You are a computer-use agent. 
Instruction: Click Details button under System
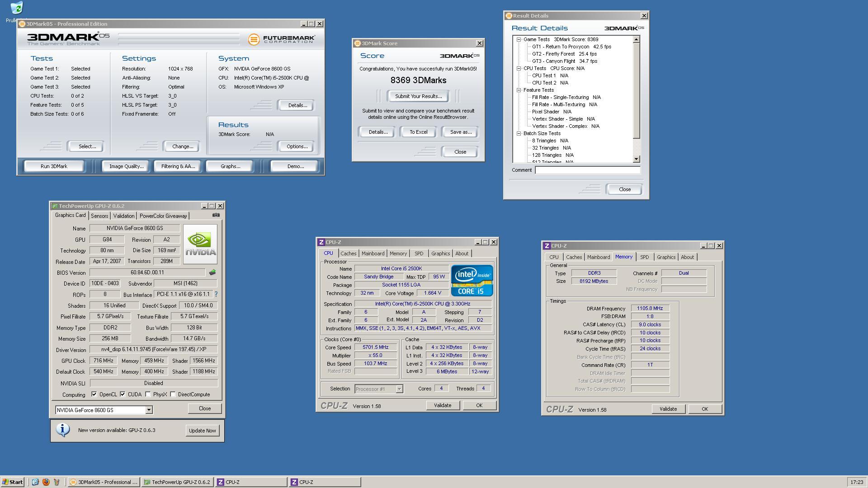click(297, 105)
